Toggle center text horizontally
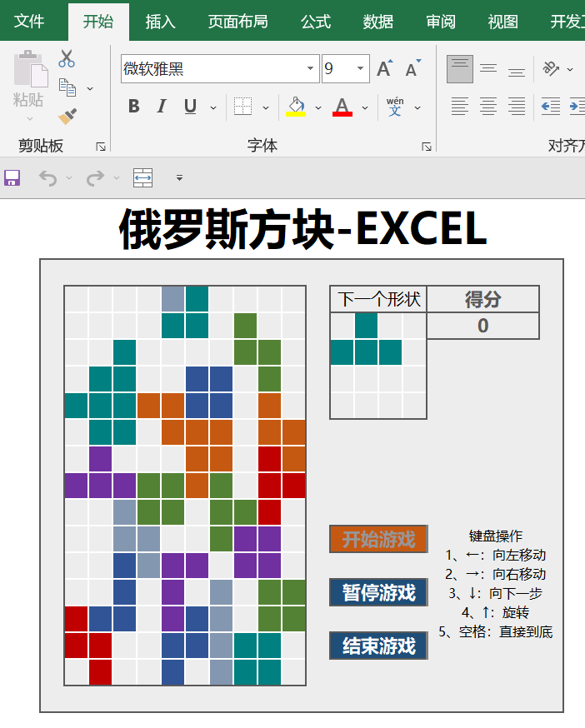The image size is (585, 728). 488,107
